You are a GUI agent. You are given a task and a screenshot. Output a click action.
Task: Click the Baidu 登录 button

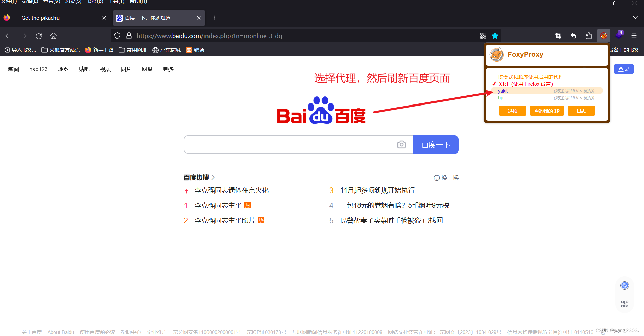click(623, 69)
